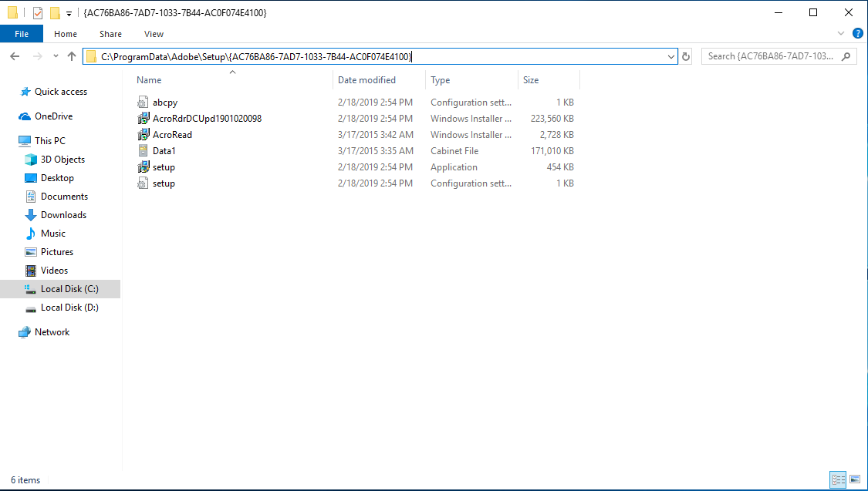Go back to the previous folder
This screenshot has height=491, width=868.
click(14, 56)
